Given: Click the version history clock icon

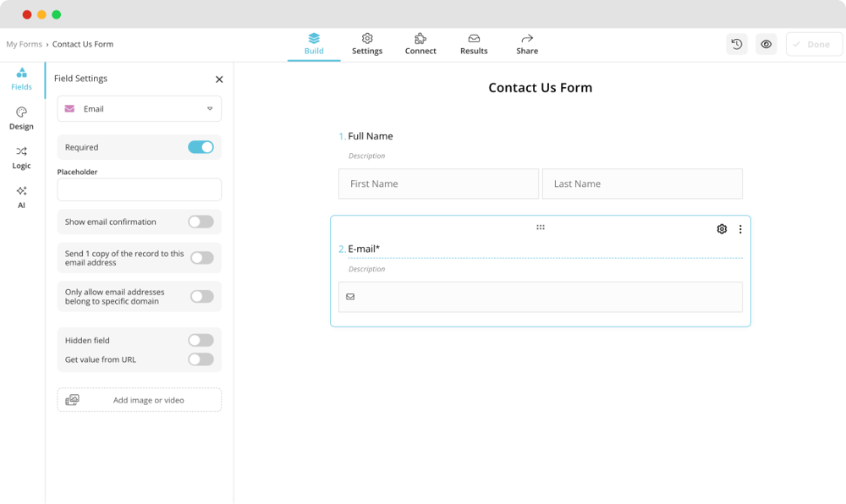Looking at the screenshot, I should point(737,45).
